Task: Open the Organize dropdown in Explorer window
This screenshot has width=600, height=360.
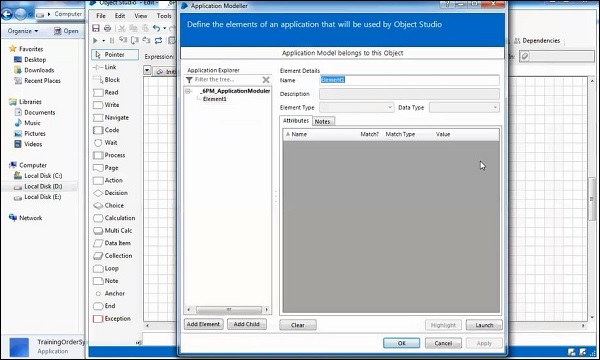Action: click(23, 31)
